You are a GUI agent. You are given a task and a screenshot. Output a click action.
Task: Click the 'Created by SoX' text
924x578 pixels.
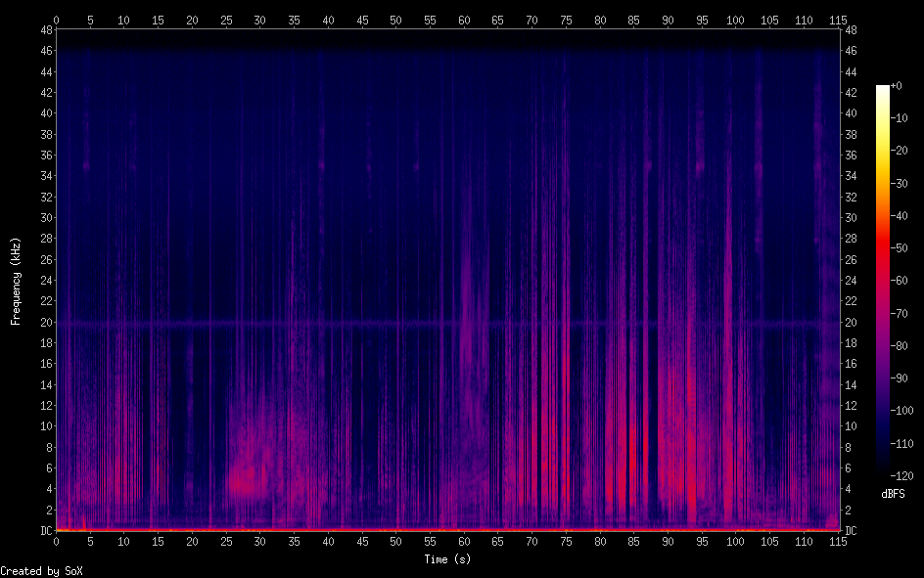[34, 570]
